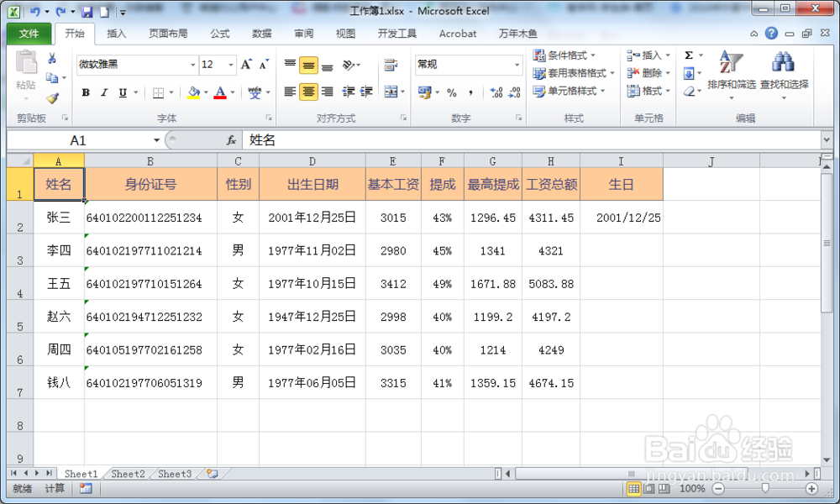The width and height of the screenshot is (840, 504).
Task: Switch to the Sheet2 worksheet tab
Action: 128,474
